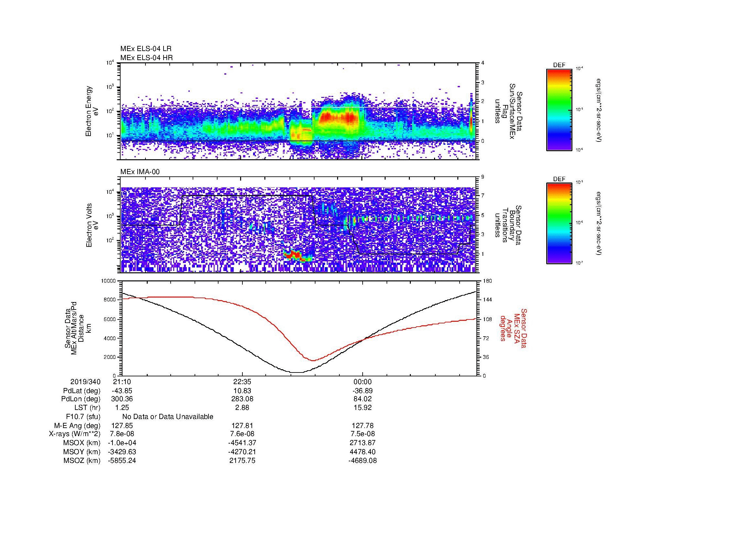Click LST value 1.25

click(x=122, y=408)
